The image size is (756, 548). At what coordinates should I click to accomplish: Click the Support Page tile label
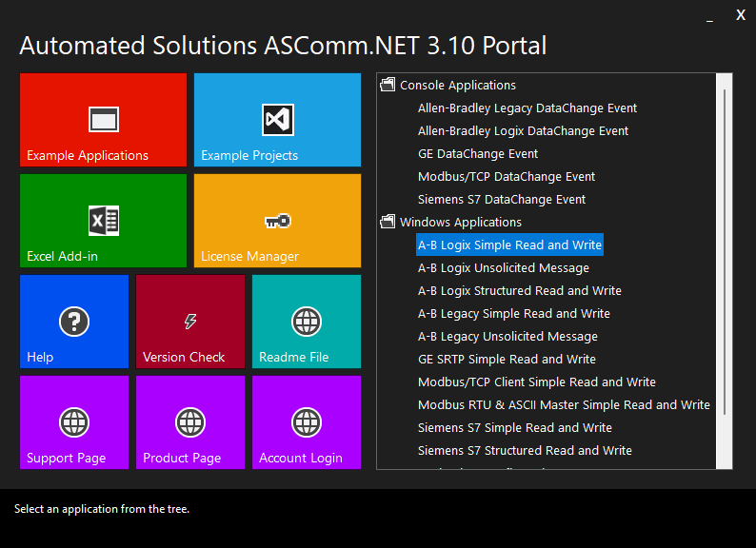66,458
